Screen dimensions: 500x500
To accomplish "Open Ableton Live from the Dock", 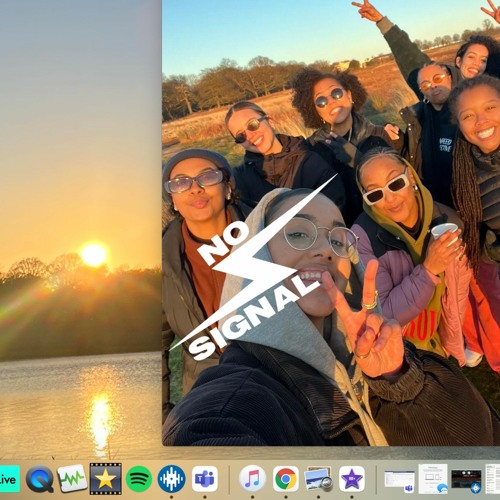I will pos(9,479).
